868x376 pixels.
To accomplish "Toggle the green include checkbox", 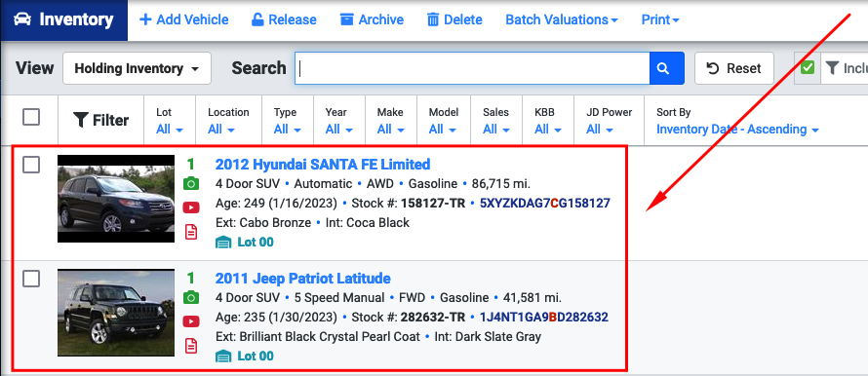I will point(808,68).
